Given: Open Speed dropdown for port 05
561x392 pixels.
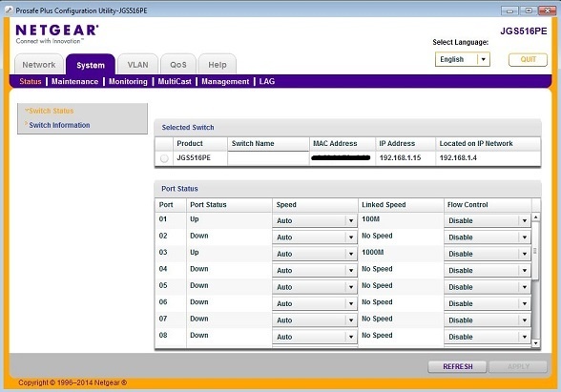Looking at the screenshot, I should tap(315, 287).
